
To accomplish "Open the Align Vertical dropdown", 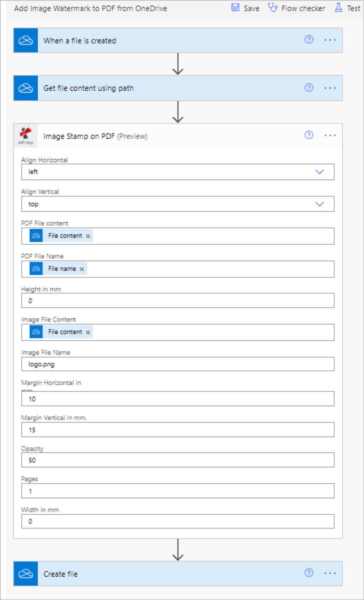I will [319, 204].
